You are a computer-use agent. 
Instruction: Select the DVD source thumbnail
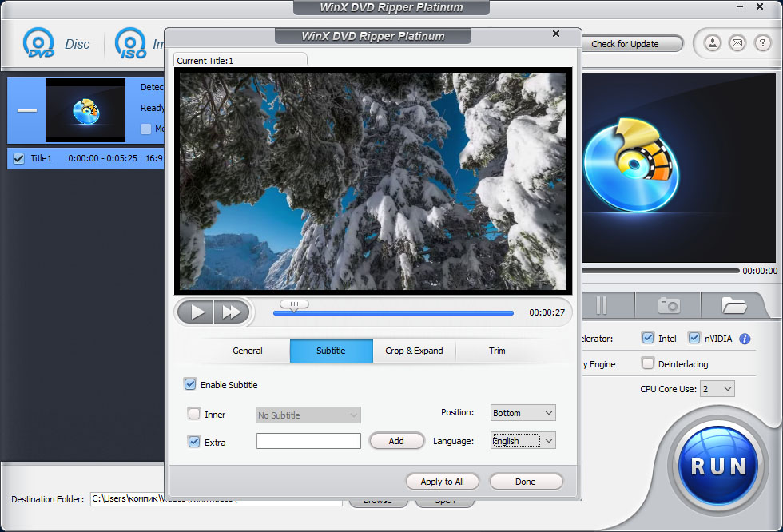pyautogui.click(x=85, y=110)
